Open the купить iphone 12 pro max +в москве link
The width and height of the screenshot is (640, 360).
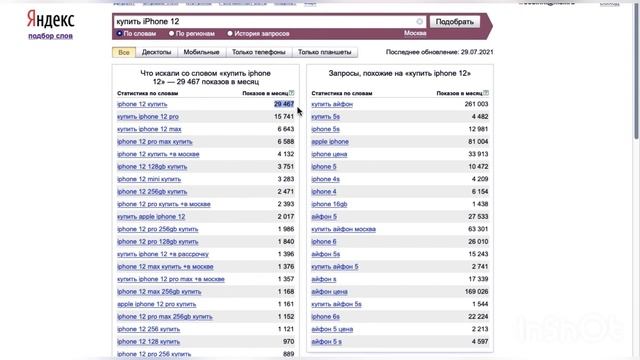(x=171, y=279)
